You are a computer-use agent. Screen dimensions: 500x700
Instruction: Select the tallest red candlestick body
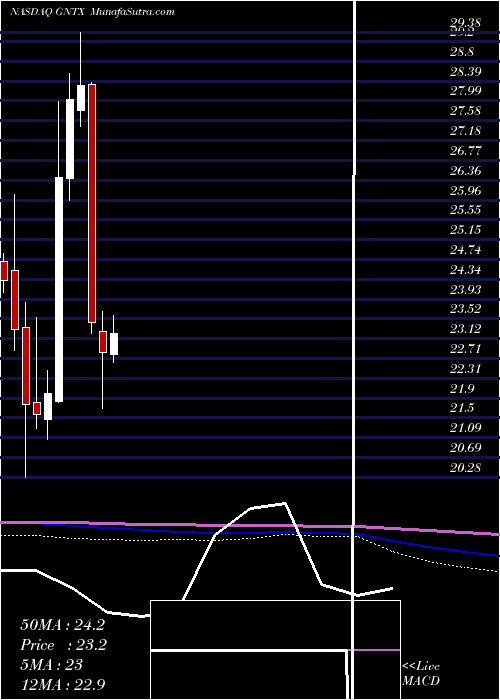[x=92, y=203]
